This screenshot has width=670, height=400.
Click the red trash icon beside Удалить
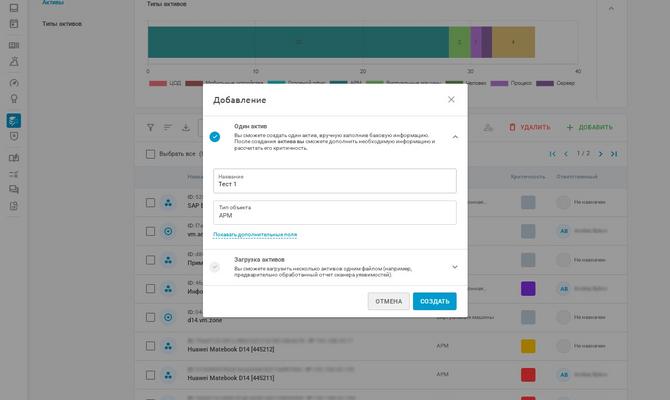coord(513,127)
